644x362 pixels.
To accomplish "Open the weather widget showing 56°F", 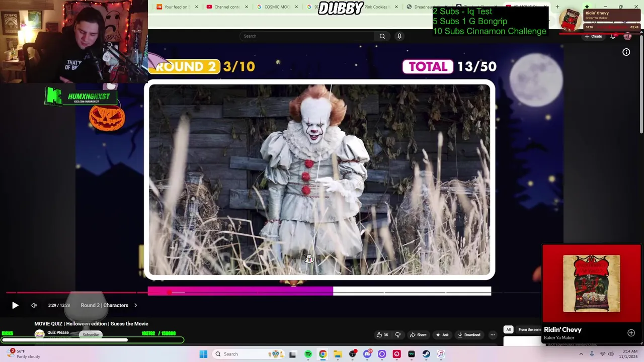I will [24, 354].
